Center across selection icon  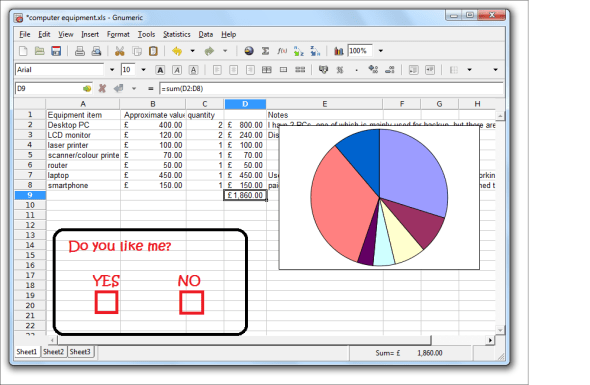pos(267,70)
